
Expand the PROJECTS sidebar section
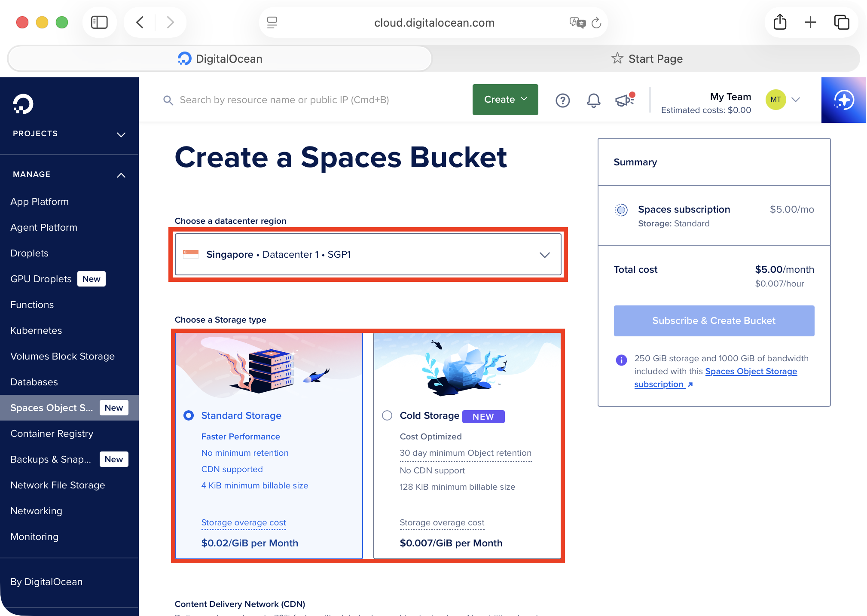click(121, 134)
